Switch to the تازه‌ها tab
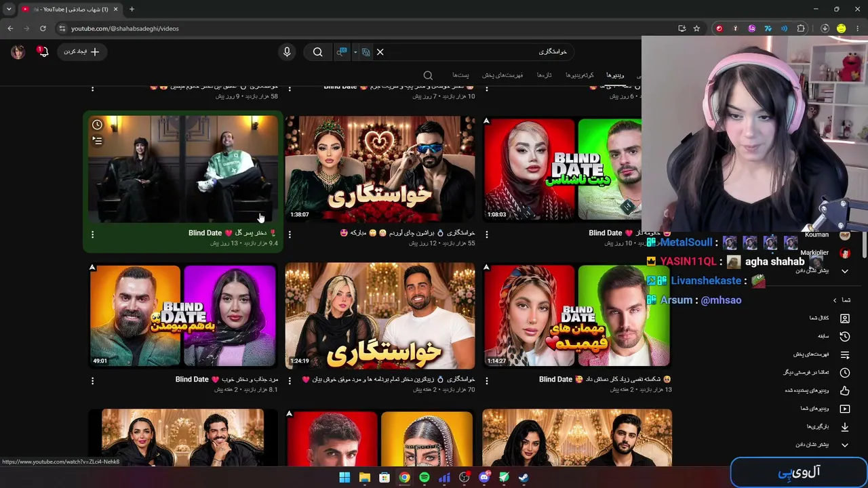Screen dimensions: 868x488 (x=544, y=75)
